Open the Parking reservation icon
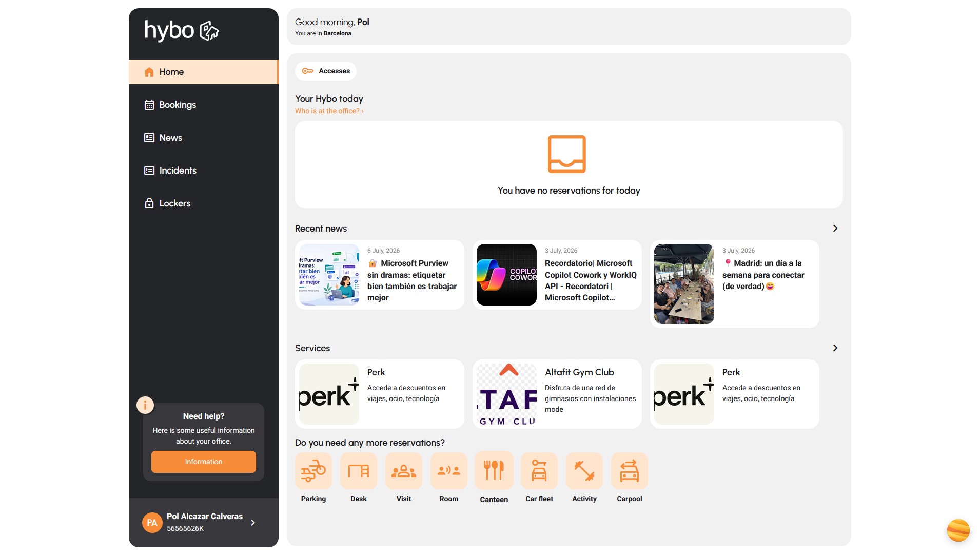This screenshot has height=552, width=980. coord(313,470)
